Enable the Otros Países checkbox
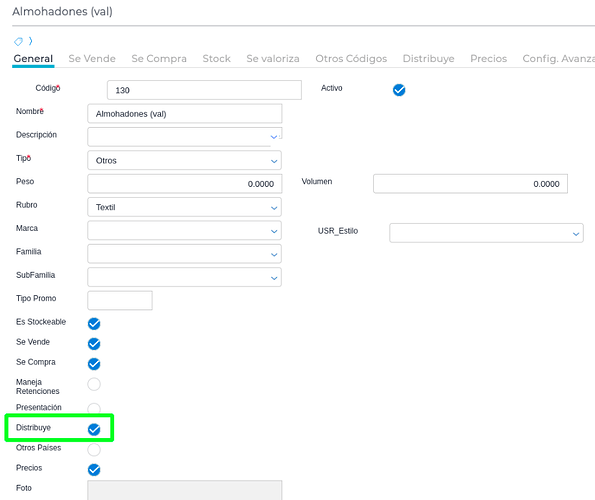Image resolution: width=595 pixels, height=500 pixels. (x=94, y=450)
